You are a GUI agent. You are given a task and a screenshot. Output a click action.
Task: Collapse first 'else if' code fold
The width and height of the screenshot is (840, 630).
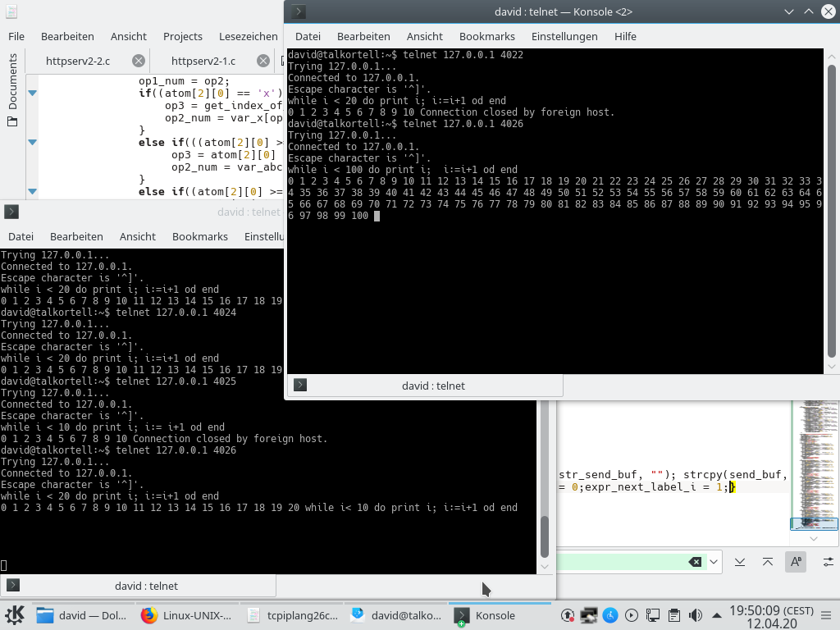(32, 143)
